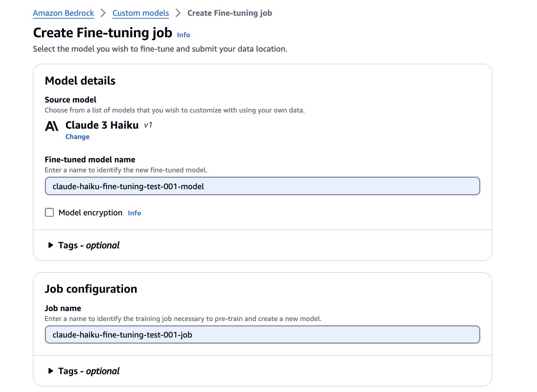Click into the Job name input field

point(262,335)
